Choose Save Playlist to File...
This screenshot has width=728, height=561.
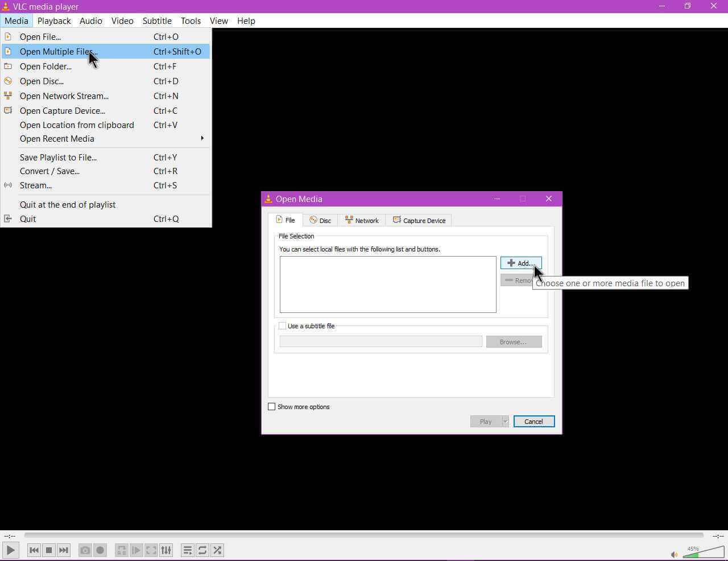(x=106, y=157)
